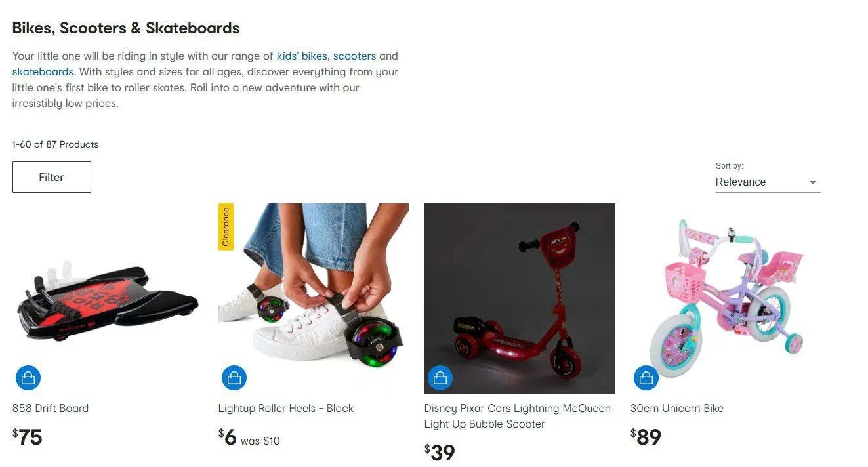Viewport: 868px width, 467px height.
Task: Add 858 Drift Board to bag
Action: pyautogui.click(x=28, y=378)
